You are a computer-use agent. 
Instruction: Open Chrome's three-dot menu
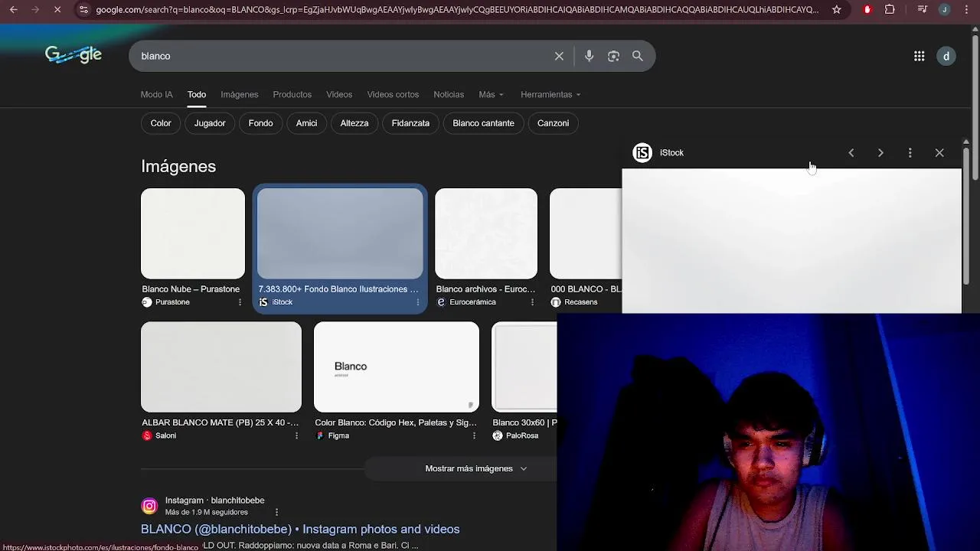(x=966, y=10)
